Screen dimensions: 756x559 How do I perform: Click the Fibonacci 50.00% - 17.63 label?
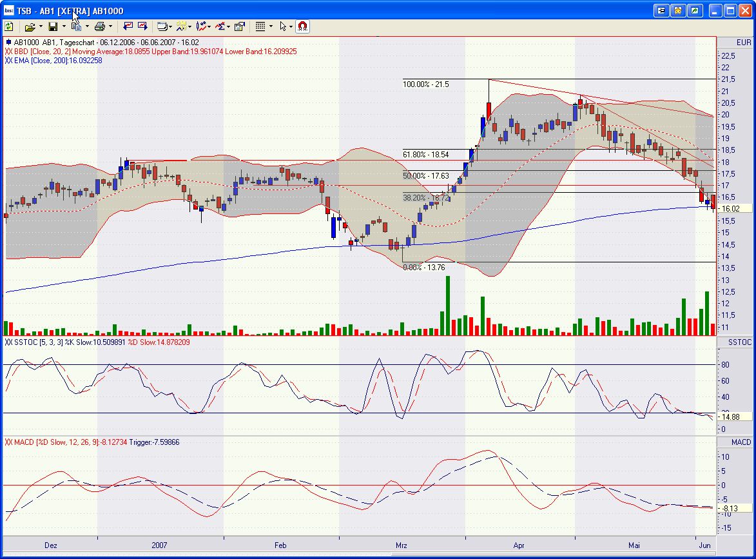426,176
